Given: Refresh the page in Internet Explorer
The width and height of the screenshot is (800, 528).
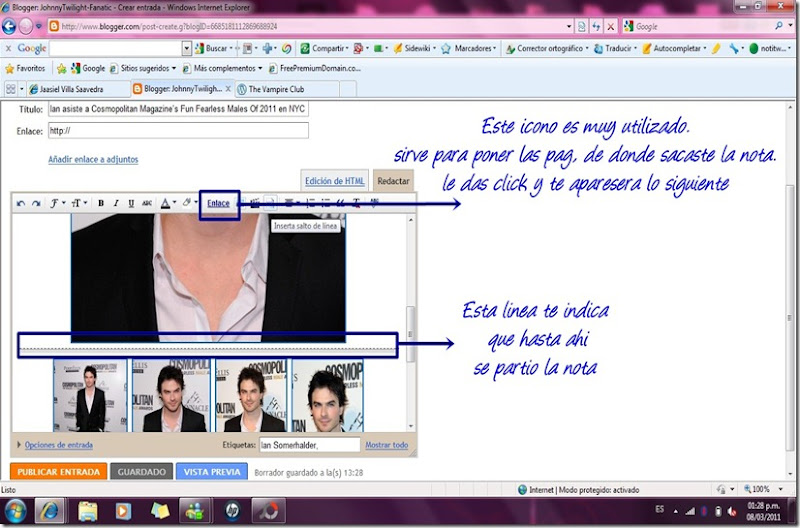Looking at the screenshot, I should [x=596, y=26].
